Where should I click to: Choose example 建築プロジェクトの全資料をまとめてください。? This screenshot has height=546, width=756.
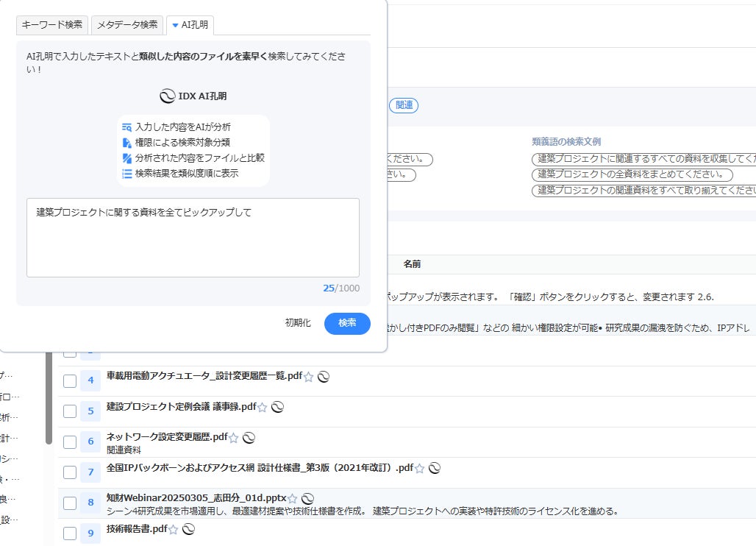(x=632, y=174)
